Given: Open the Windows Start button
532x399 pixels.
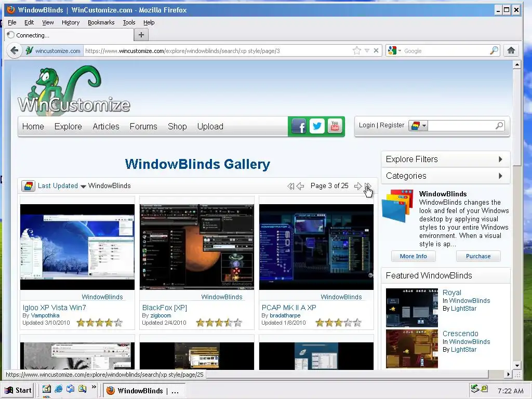Looking at the screenshot, I should (x=18, y=390).
